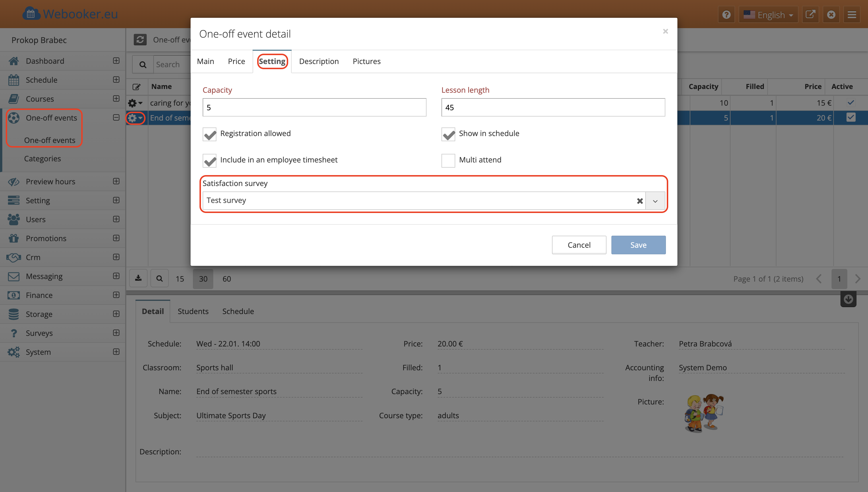Click the Cancel button
This screenshot has height=492, width=868.
tap(579, 245)
